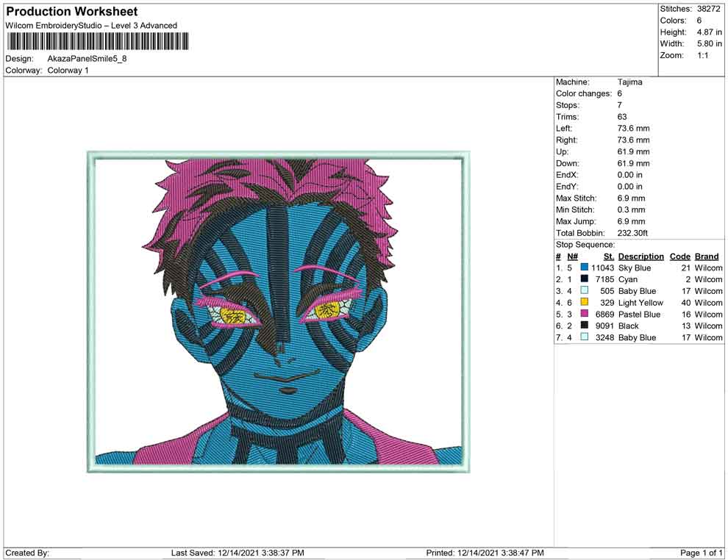Image resolution: width=728 pixels, height=560 pixels.
Task: Click the stitches count '38272'
Action: tap(708, 9)
